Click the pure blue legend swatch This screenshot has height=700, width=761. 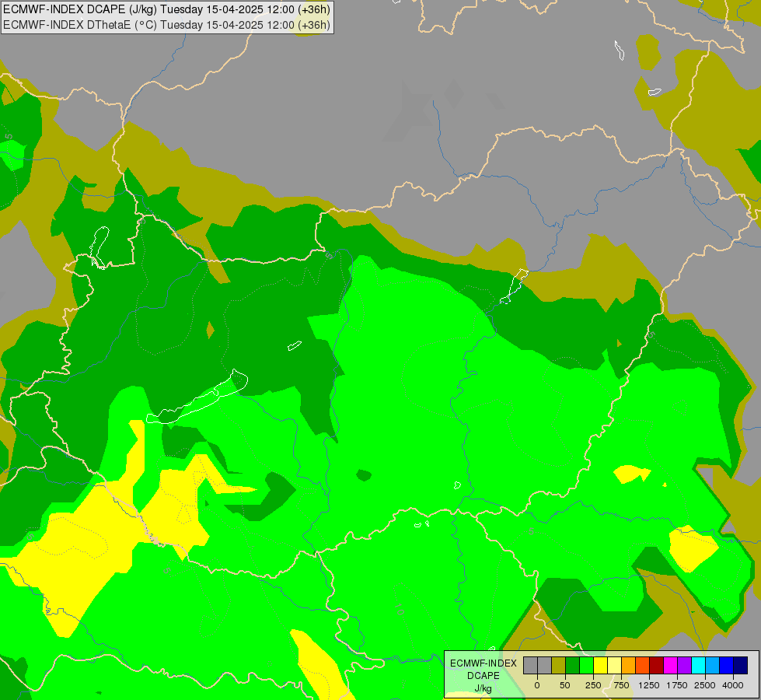[x=727, y=665]
